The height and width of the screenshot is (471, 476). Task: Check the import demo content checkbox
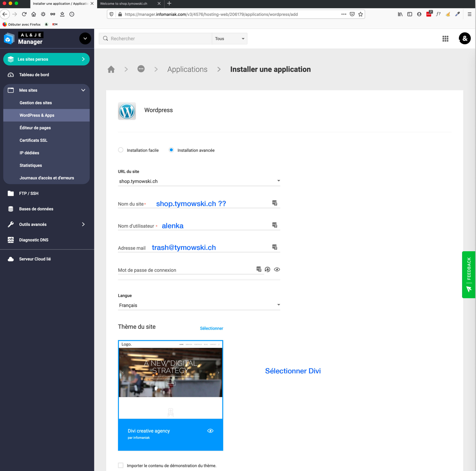pos(121,465)
